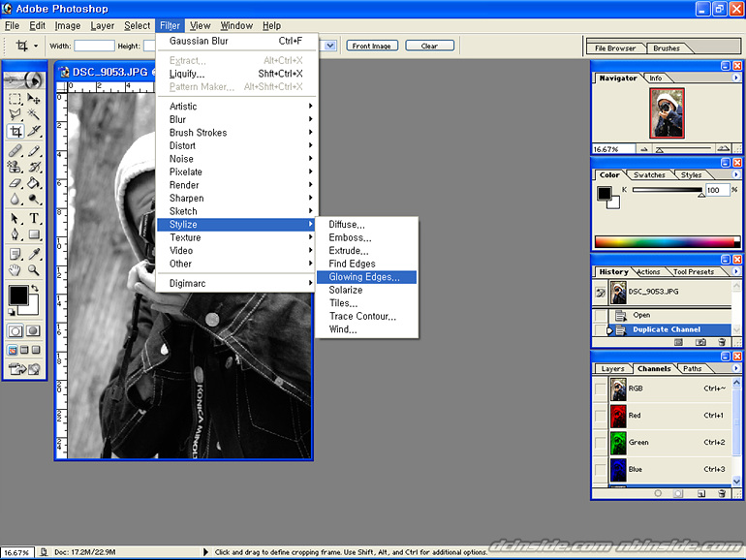Select the Path Selection tool
Screen dimensions: 746x560
pos(16,218)
